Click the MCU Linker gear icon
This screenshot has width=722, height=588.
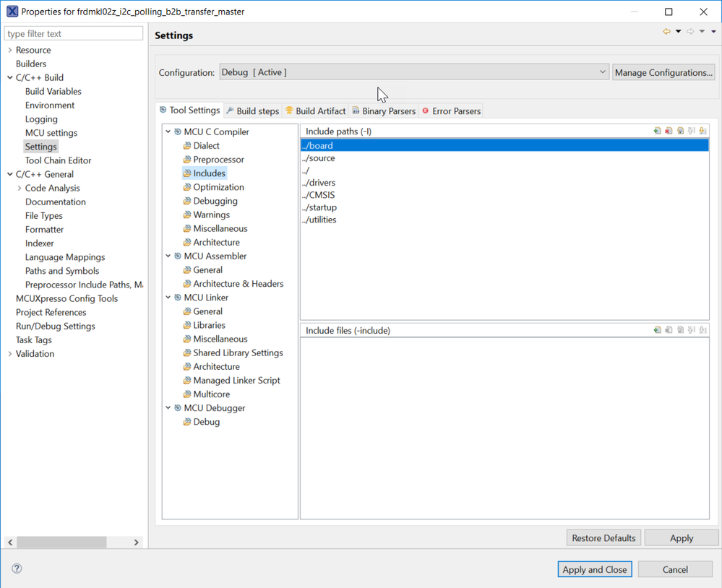pyautogui.click(x=178, y=297)
